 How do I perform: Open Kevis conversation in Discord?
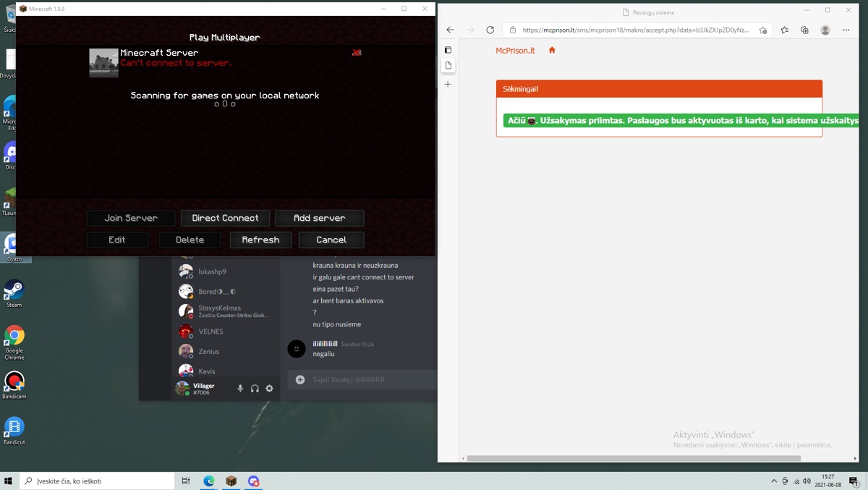click(226, 371)
